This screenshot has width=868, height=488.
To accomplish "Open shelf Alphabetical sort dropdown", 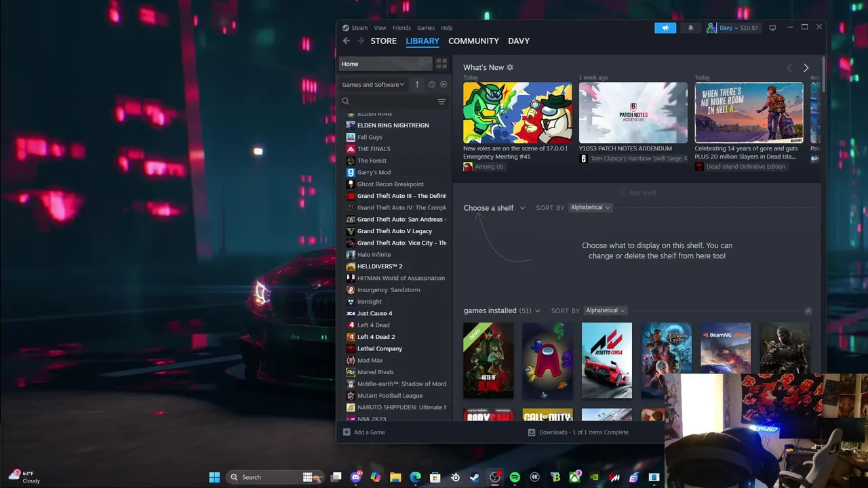I will coord(590,207).
